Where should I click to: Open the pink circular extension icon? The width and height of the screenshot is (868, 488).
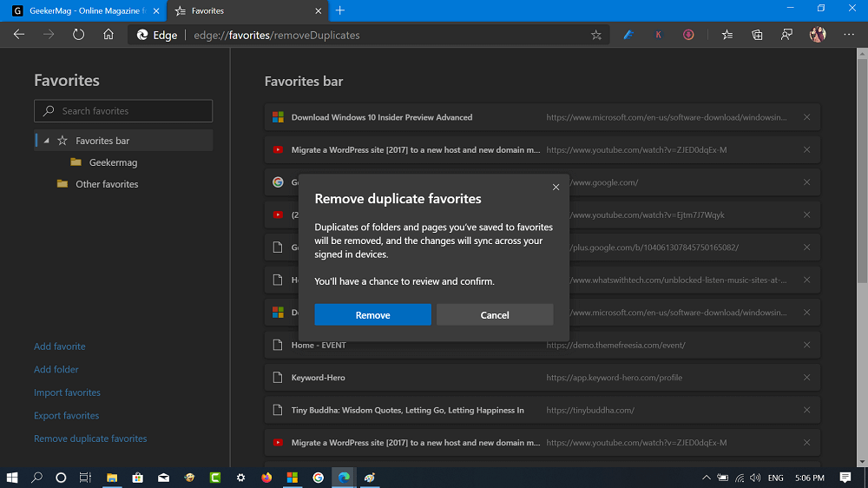tap(688, 35)
